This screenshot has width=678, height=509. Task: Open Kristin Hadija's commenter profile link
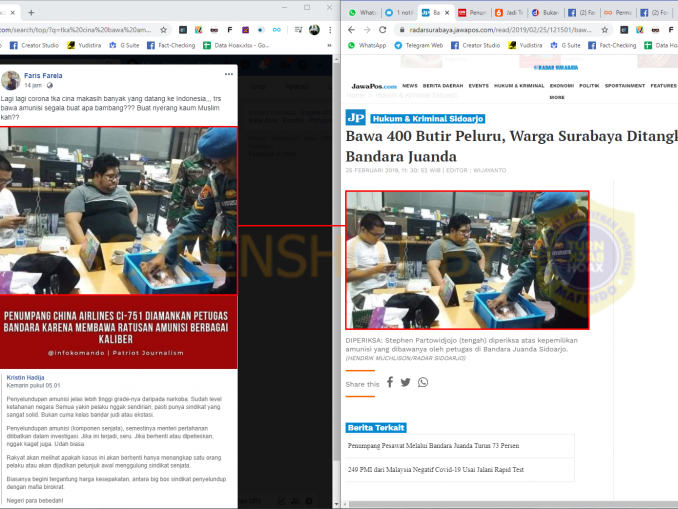[25, 378]
